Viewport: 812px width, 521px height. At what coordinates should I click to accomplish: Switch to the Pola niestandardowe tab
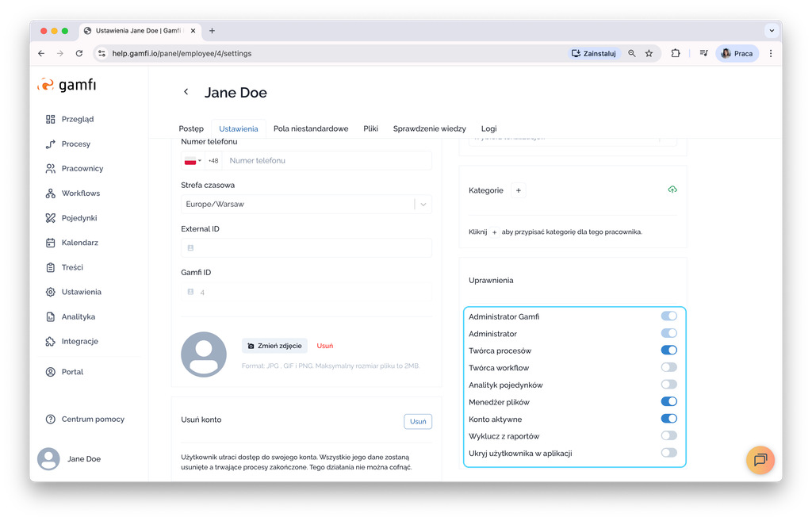pyautogui.click(x=310, y=128)
